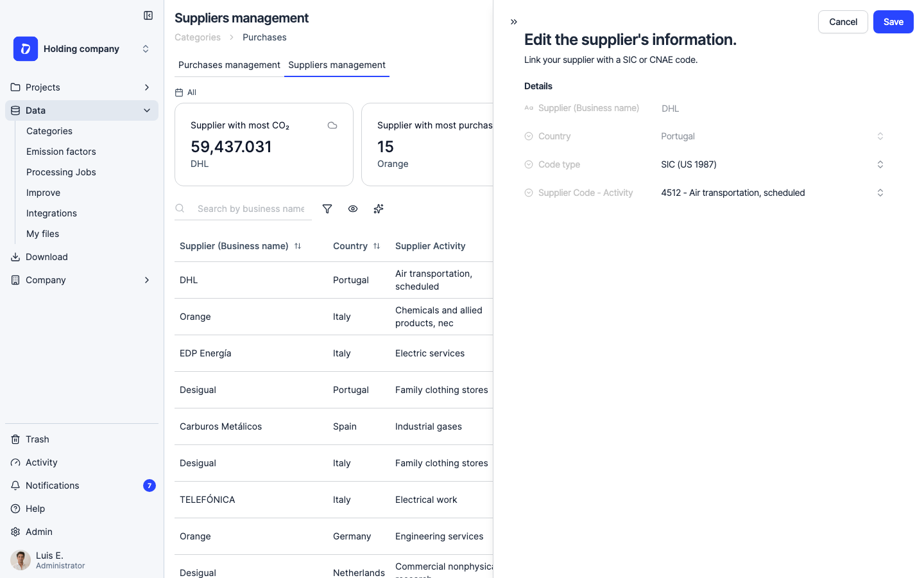Click the 7 notifications badge
Screen dimensions: 924x578
click(150, 486)
